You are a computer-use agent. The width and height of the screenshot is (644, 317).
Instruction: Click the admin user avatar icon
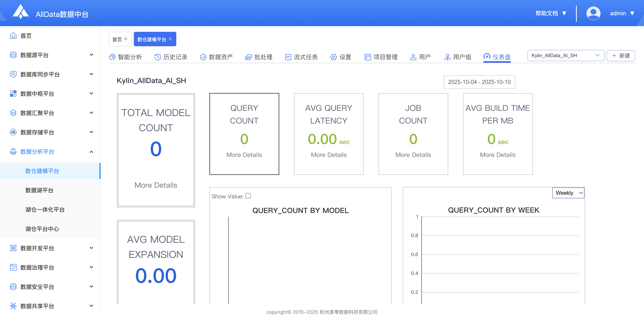593,13
